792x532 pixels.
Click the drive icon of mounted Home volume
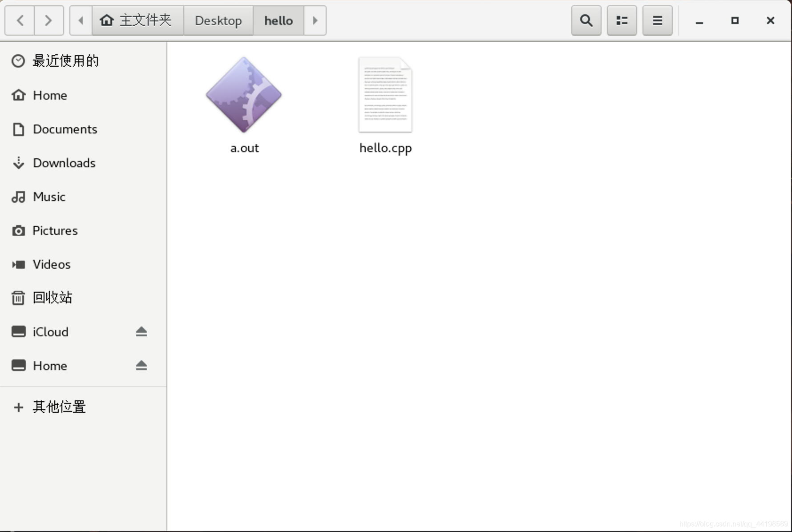click(18, 366)
